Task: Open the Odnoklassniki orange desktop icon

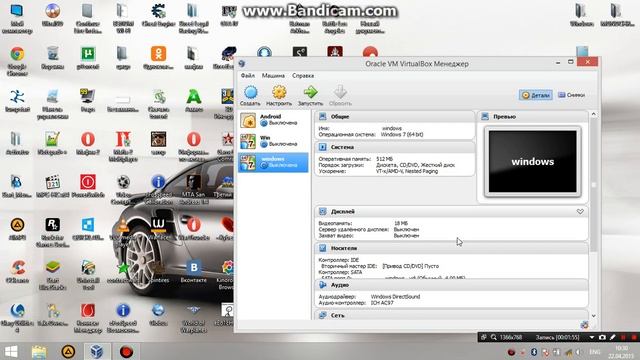Action: pyautogui.click(x=158, y=58)
